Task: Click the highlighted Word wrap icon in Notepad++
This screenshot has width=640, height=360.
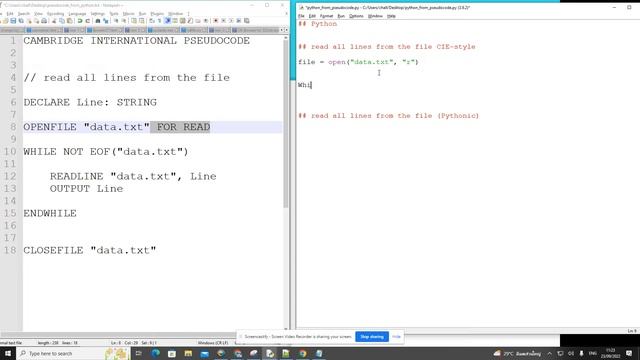Action: (x=167, y=21)
